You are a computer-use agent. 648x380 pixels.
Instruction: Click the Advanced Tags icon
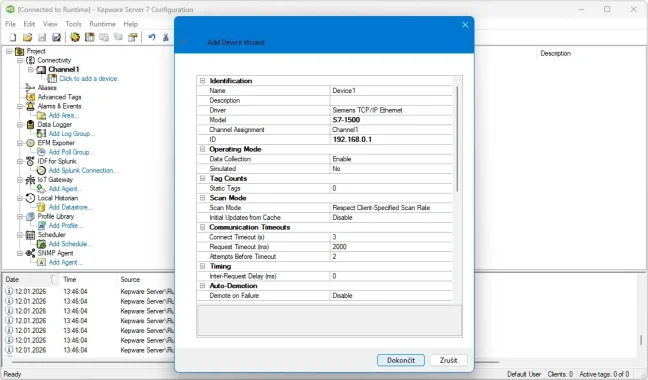pyautogui.click(x=31, y=97)
